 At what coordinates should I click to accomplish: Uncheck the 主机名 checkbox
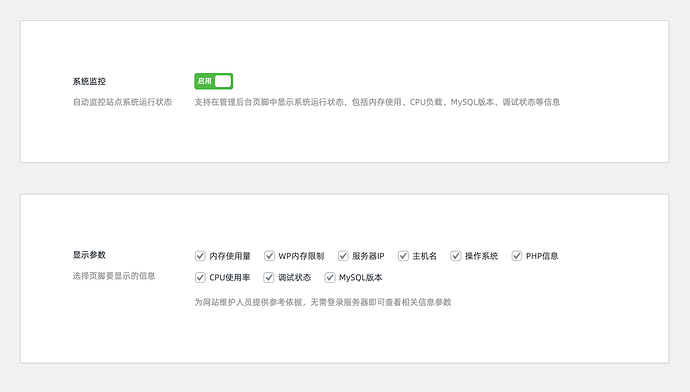(403, 256)
